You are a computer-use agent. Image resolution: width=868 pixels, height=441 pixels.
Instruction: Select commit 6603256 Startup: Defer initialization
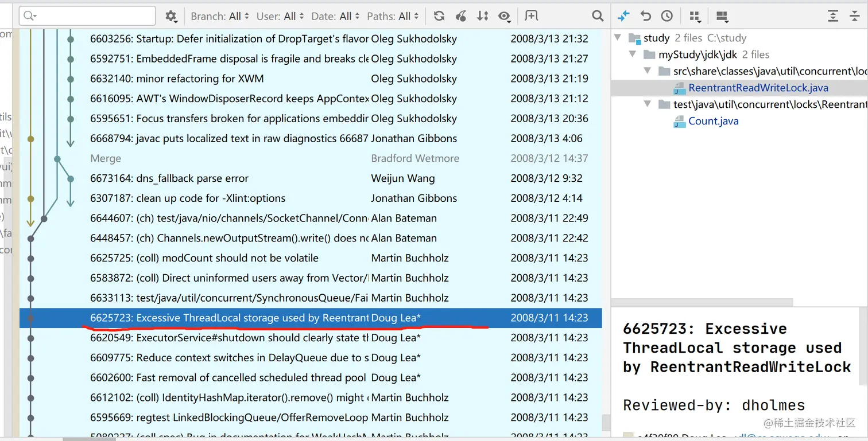pos(311,39)
